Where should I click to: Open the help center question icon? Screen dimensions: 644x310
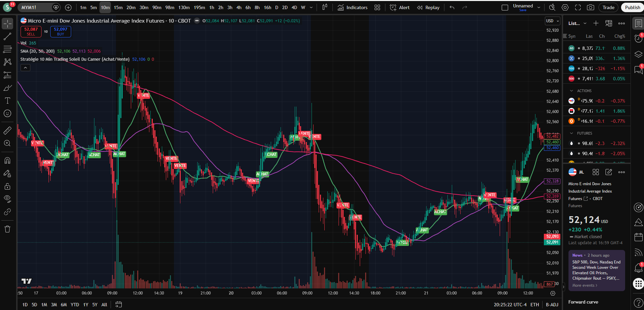pos(638,303)
